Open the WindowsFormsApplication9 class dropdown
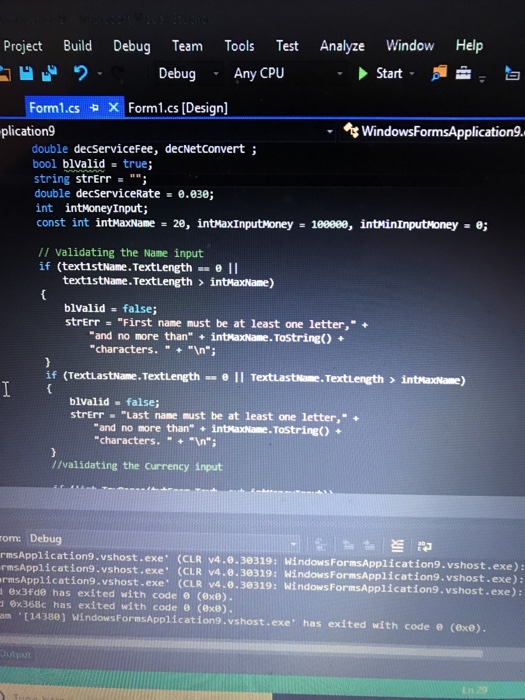The width and height of the screenshot is (525, 700). (x=433, y=131)
